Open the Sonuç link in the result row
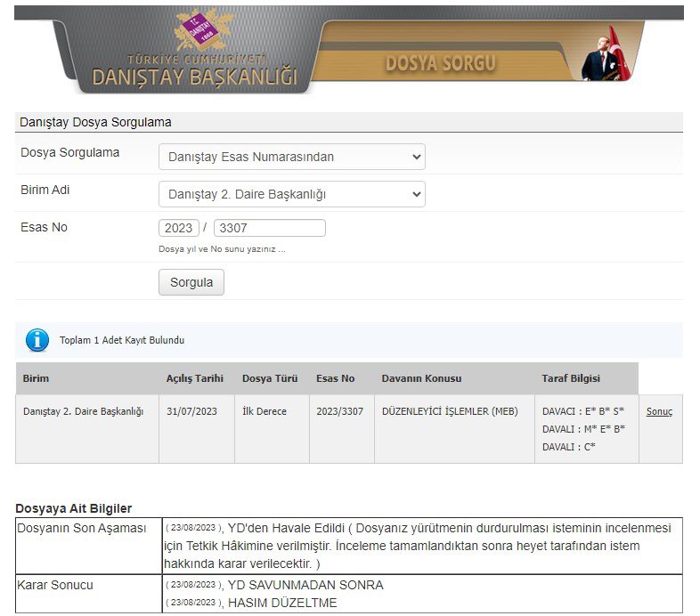This screenshot has width=700, height=616. pyautogui.click(x=659, y=411)
